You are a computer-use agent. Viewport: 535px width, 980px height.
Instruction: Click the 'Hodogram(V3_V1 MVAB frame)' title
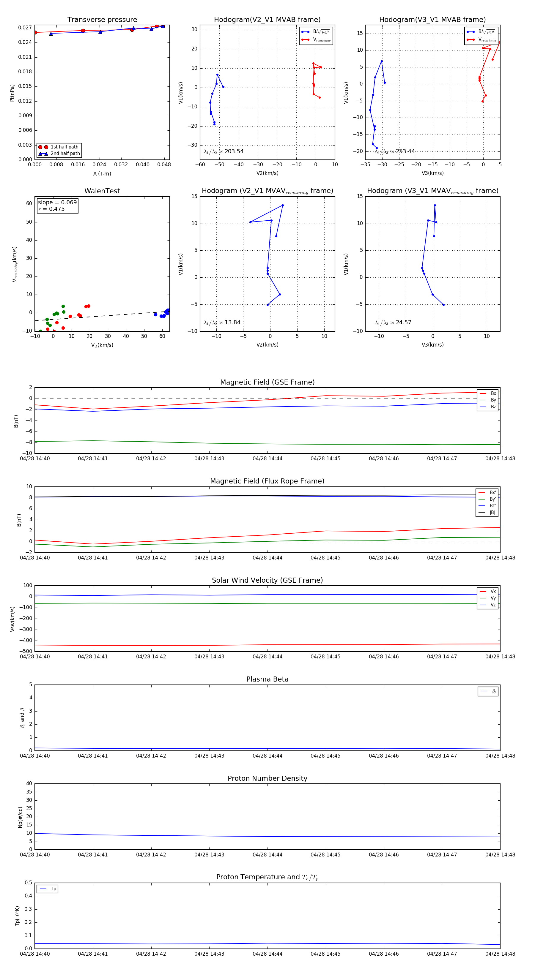(432, 20)
